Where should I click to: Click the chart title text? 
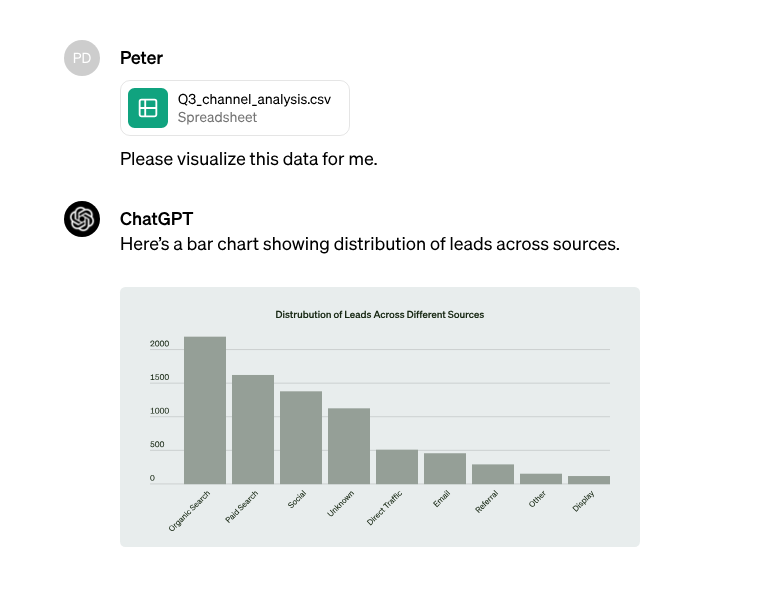(379, 314)
